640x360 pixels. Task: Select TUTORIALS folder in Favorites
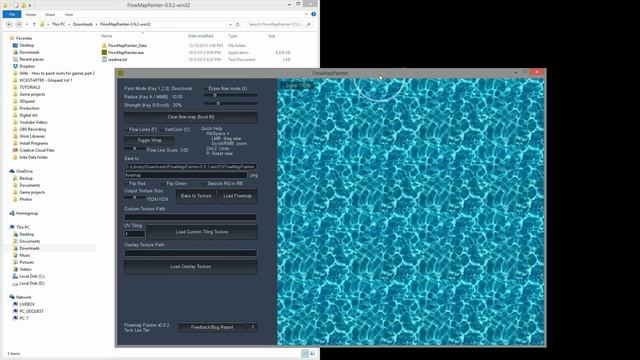point(29,87)
